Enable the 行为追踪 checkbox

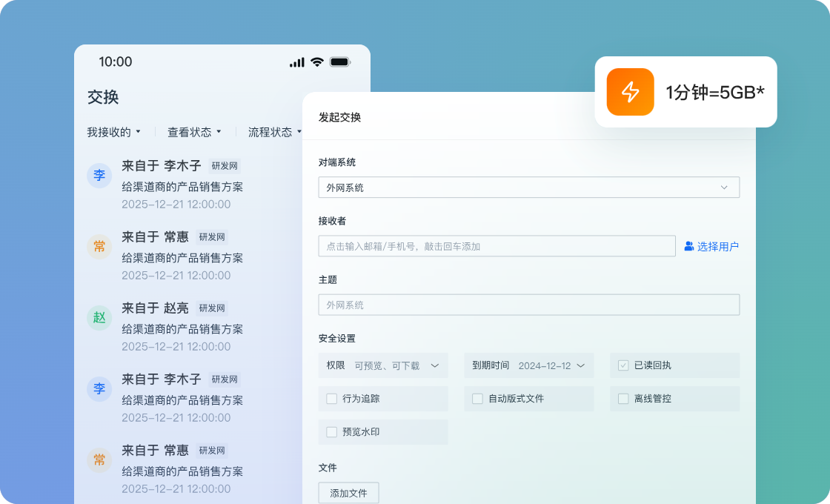pyautogui.click(x=332, y=399)
